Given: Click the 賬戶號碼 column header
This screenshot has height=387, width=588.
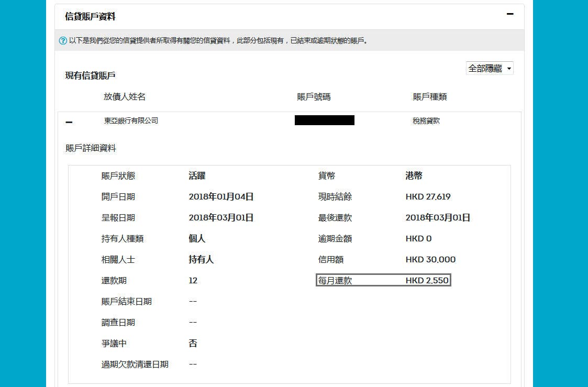Looking at the screenshot, I should click(x=314, y=97).
